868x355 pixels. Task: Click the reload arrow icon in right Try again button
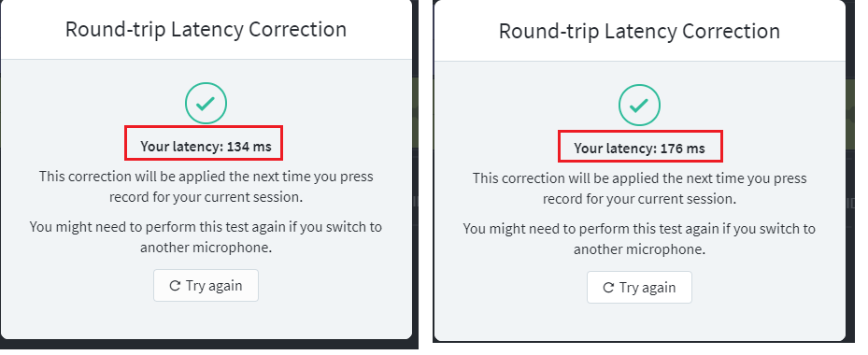pyautogui.click(x=608, y=288)
